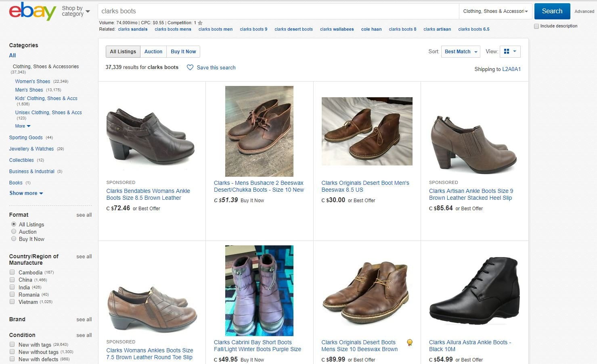Open Clarks Bushacre 2 Beeswax boots photo
The width and height of the screenshot is (597, 364).
point(259,131)
